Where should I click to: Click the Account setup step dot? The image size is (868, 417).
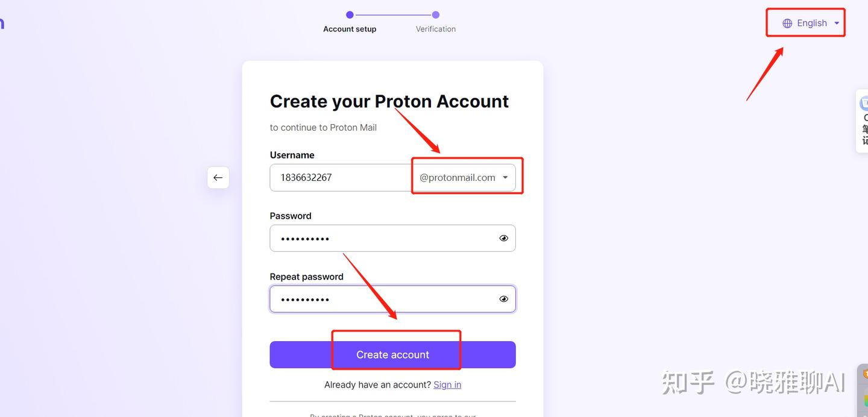[x=350, y=15]
